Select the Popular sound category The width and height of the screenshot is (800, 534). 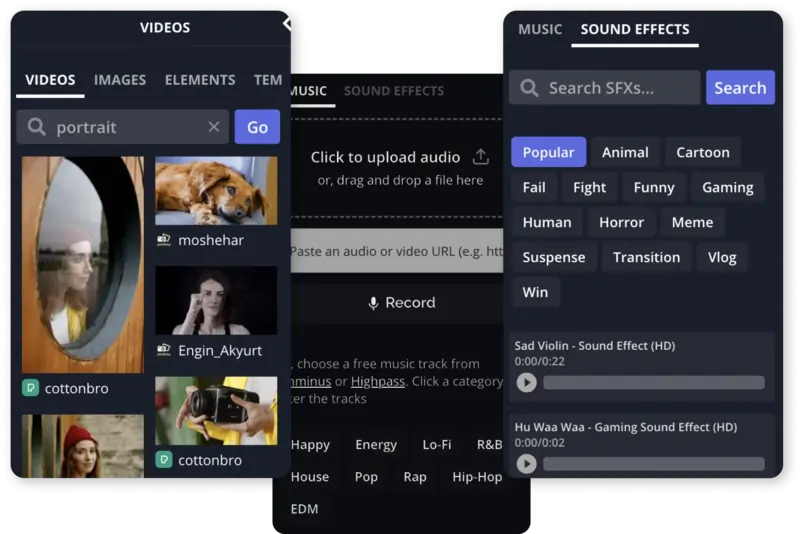click(548, 152)
